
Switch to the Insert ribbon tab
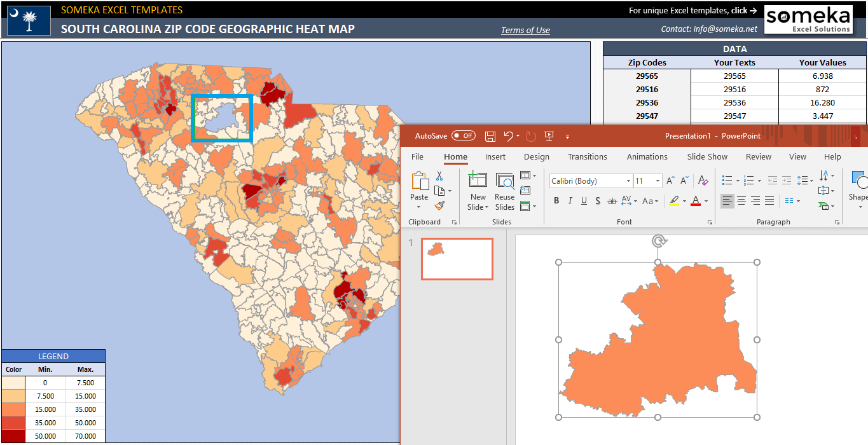point(495,156)
